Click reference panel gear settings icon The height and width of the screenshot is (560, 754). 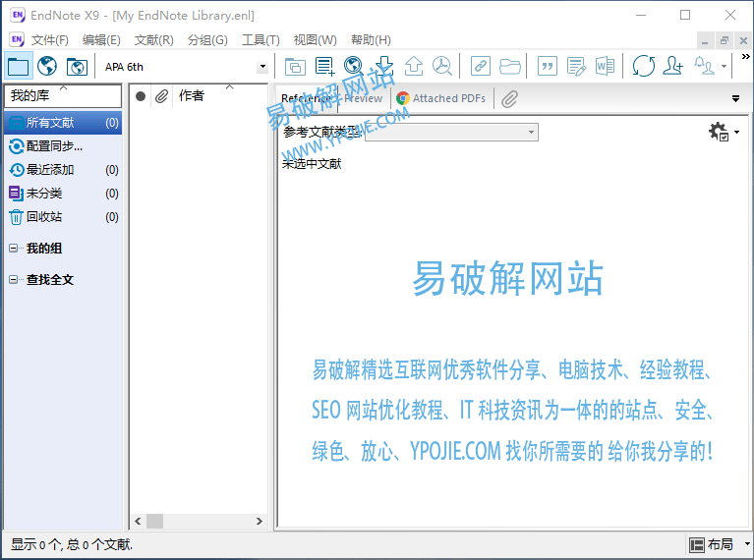(x=719, y=132)
